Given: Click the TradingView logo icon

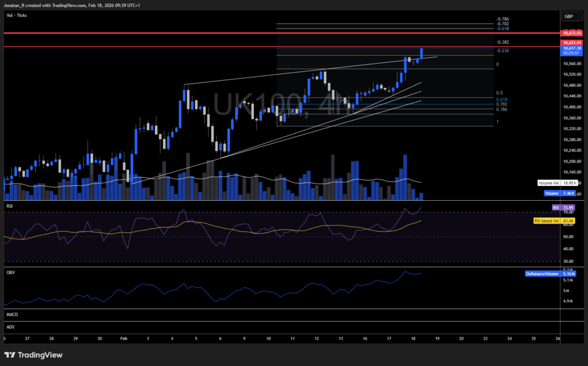Looking at the screenshot, I should (x=11, y=355).
